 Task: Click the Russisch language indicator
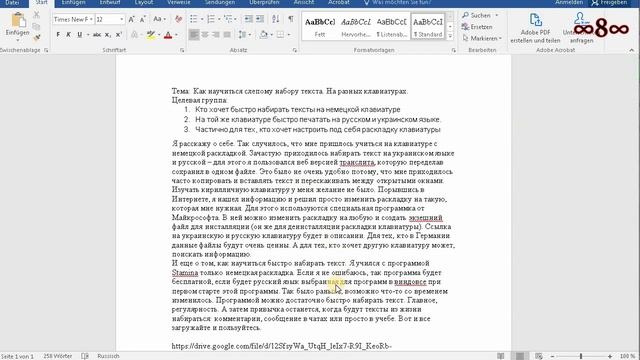(x=108, y=356)
